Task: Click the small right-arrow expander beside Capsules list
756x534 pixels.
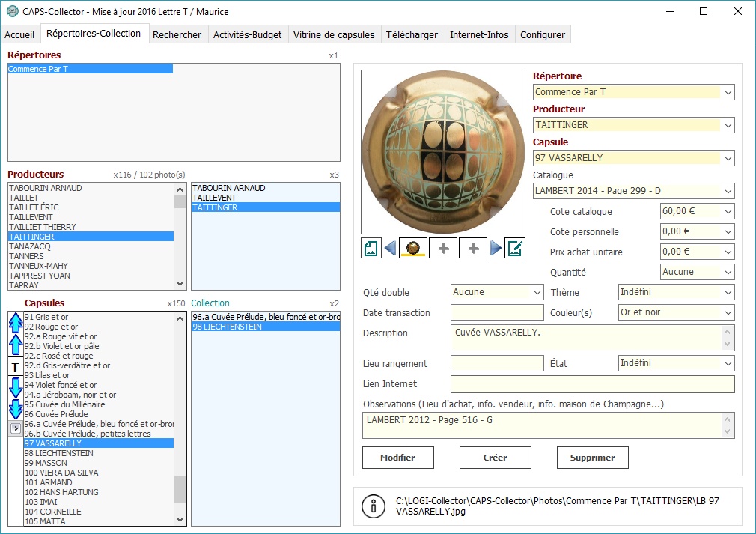Action: pyautogui.click(x=16, y=428)
